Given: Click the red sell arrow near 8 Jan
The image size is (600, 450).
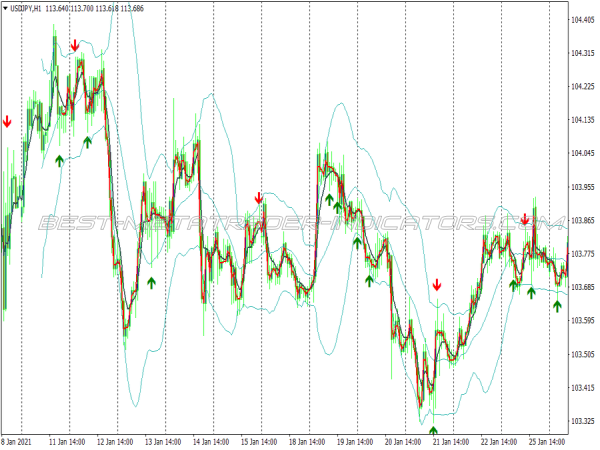Looking at the screenshot, I should [7, 121].
